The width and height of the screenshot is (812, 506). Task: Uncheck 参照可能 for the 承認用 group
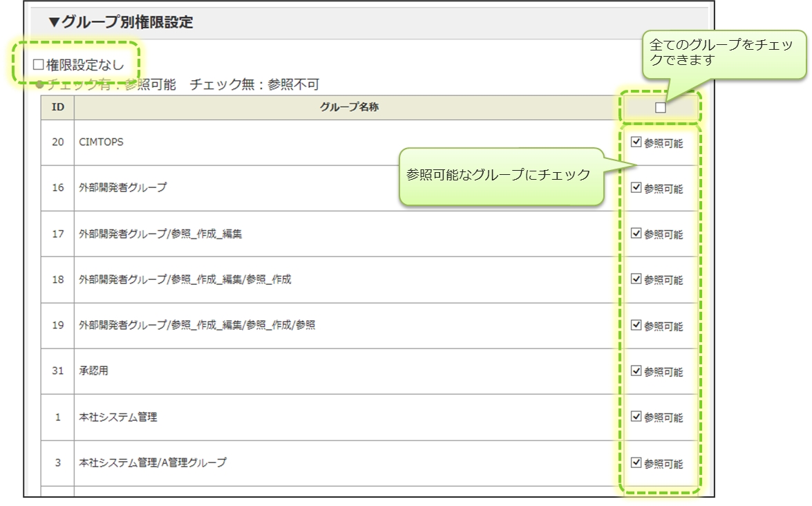[636, 371]
